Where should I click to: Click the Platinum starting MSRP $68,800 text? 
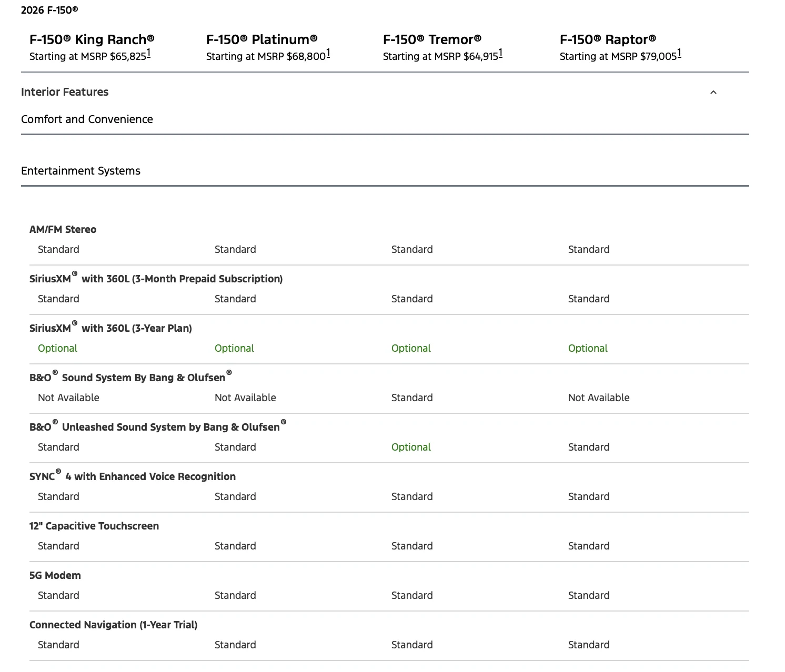click(x=266, y=56)
